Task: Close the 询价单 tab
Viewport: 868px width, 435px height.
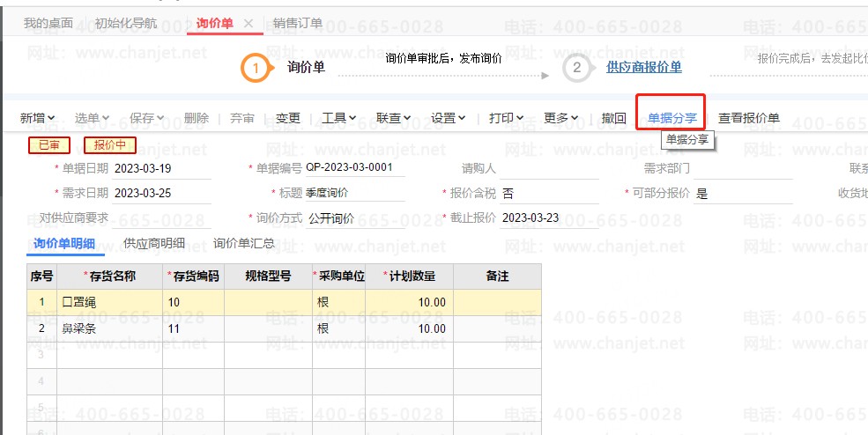Action: click(249, 23)
